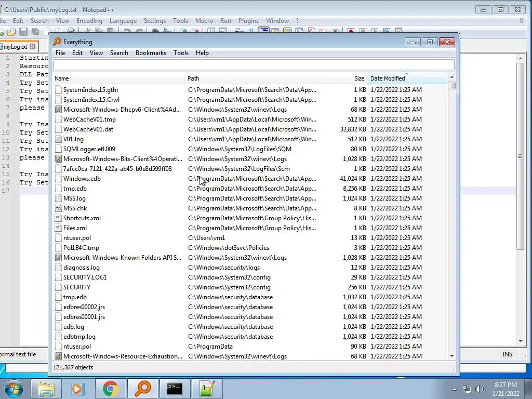Select the Pol1B4C.tmp file
This screenshot has width=532, height=399.
250,248
